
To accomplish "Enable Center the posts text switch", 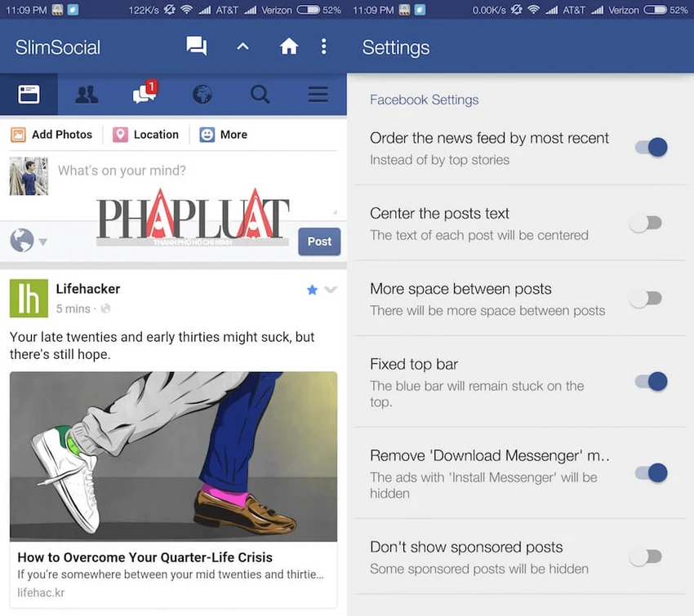I will pos(646,223).
